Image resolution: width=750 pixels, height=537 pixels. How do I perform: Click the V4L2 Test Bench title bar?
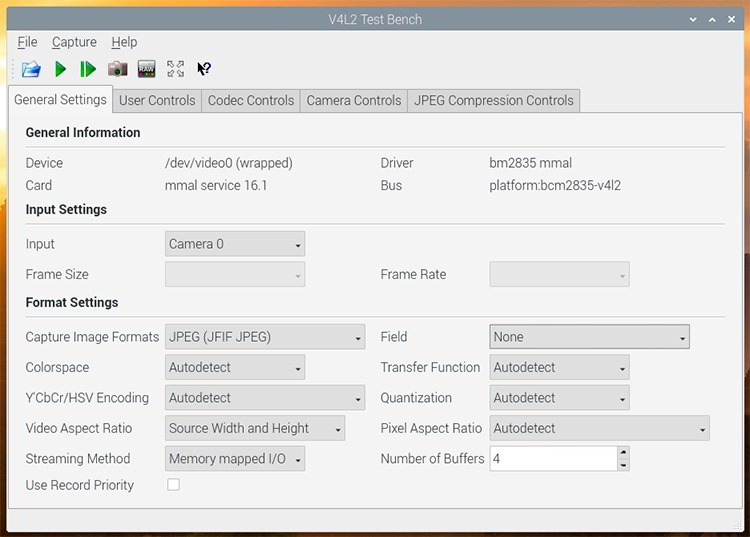[x=375, y=20]
